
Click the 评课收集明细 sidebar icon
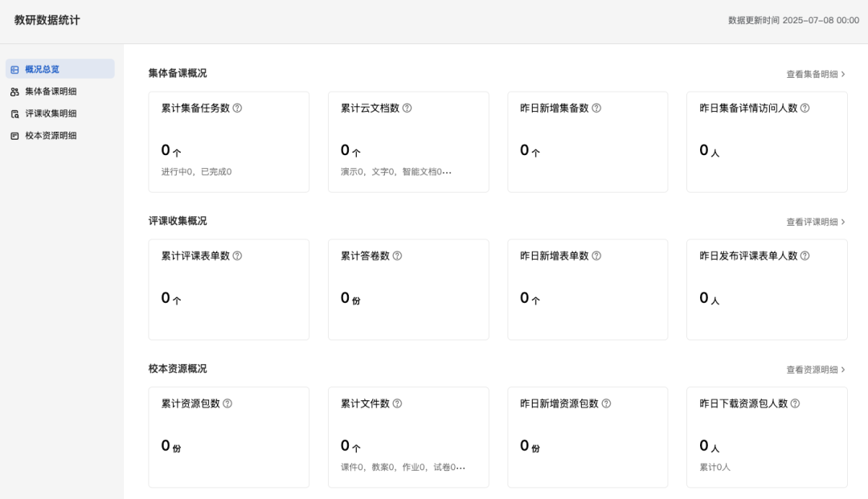[14, 113]
